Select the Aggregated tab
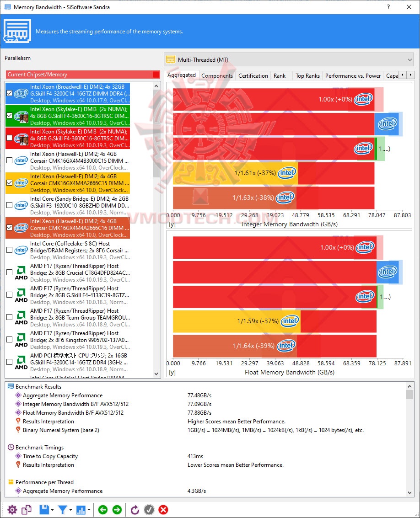Image resolution: width=420 pixels, height=518 pixels. coord(182,75)
